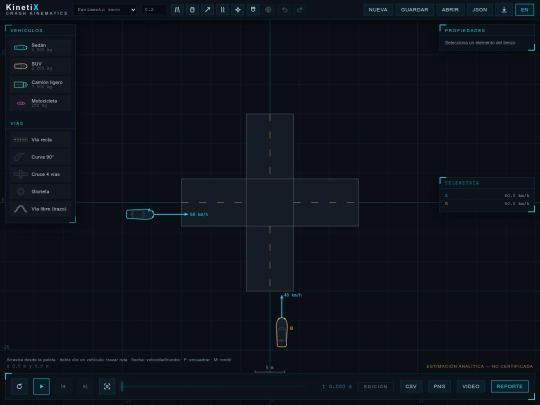The width and height of the screenshot is (540, 405).
Task: Open the pavement surface dropdown
Action: click(105, 10)
